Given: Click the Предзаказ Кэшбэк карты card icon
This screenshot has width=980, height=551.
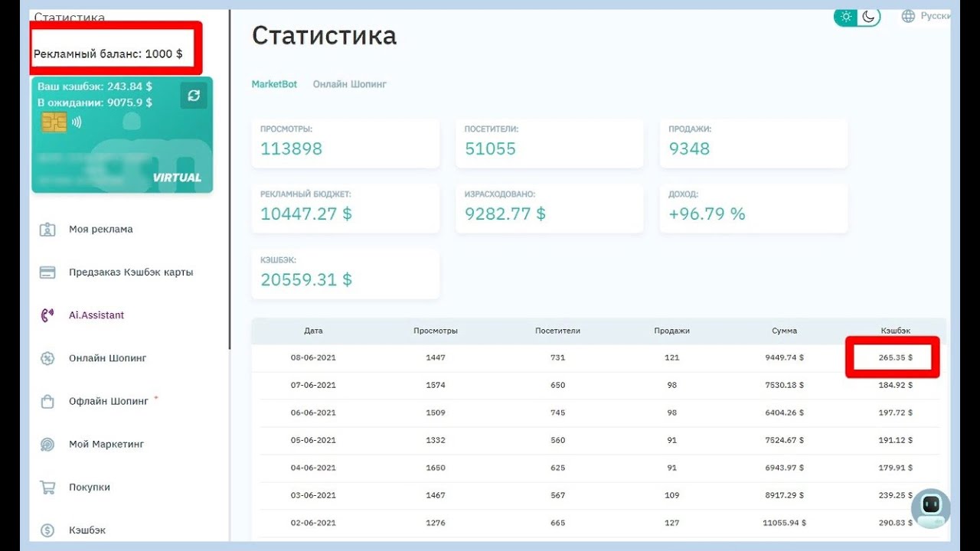Looking at the screenshot, I should point(47,272).
